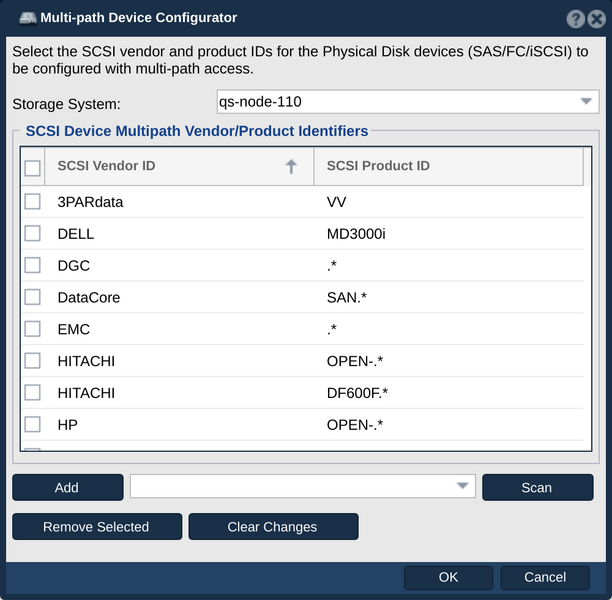The height and width of the screenshot is (600, 612).
Task: Select the 3PARdata vendor text
Action: (x=90, y=202)
